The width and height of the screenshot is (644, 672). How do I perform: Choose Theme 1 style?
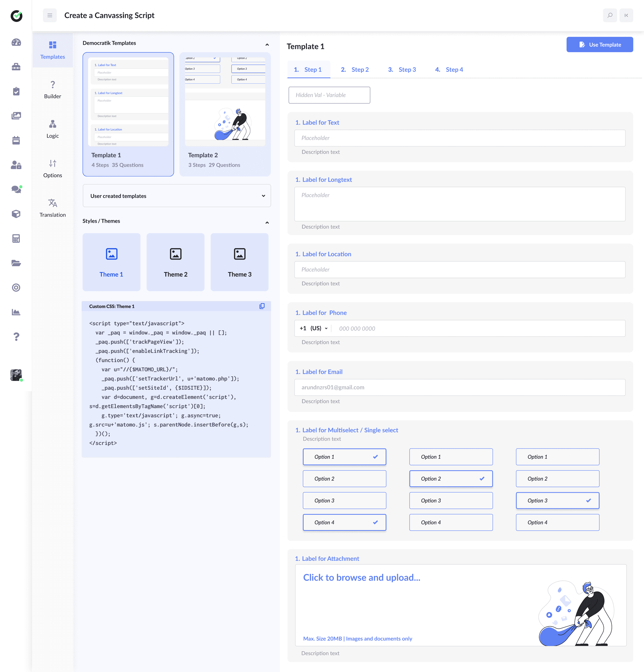click(111, 262)
